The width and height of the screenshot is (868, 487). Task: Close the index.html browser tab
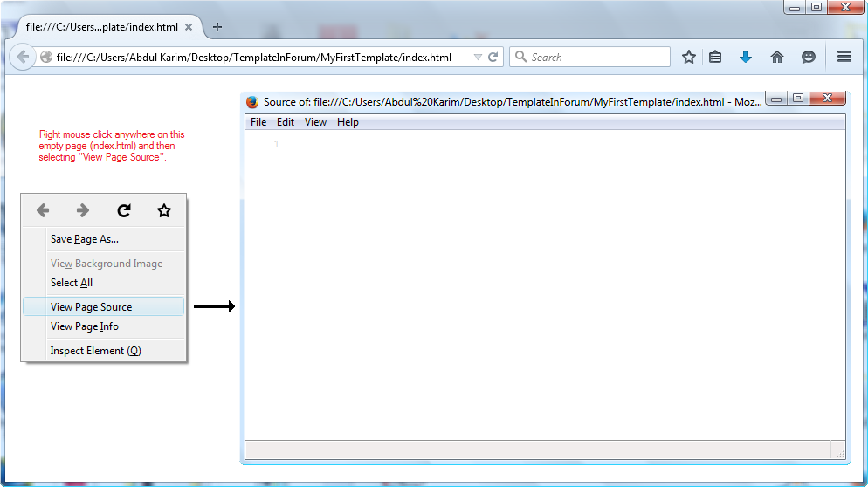pyautogui.click(x=189, y=27)
